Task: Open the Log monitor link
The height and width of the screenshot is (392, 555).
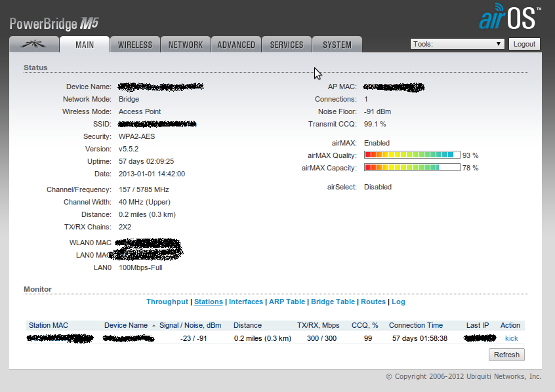Action: (398, 302)
